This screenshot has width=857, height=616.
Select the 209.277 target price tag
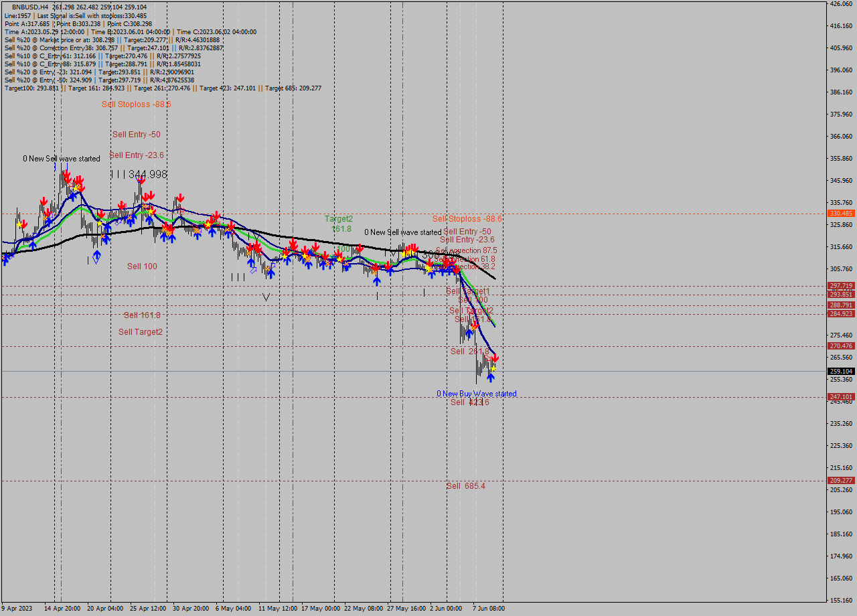841,481
